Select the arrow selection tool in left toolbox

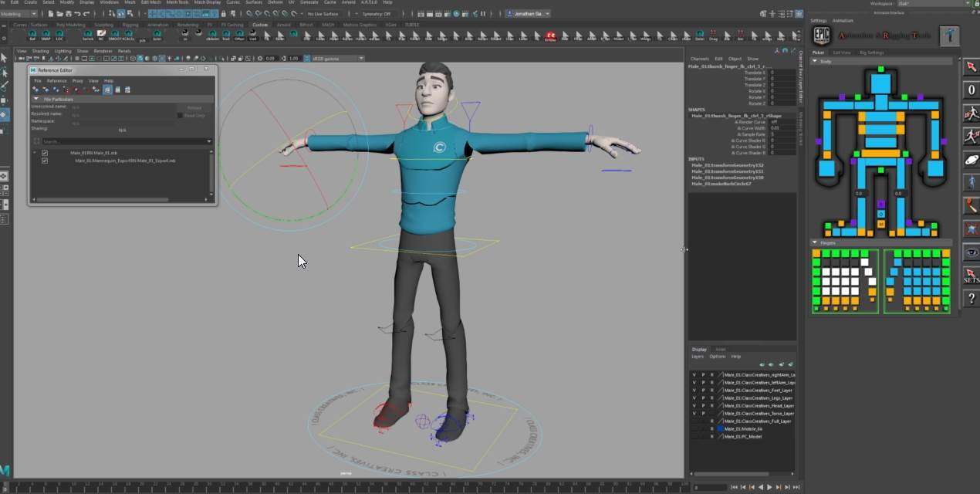pos(4,58)
